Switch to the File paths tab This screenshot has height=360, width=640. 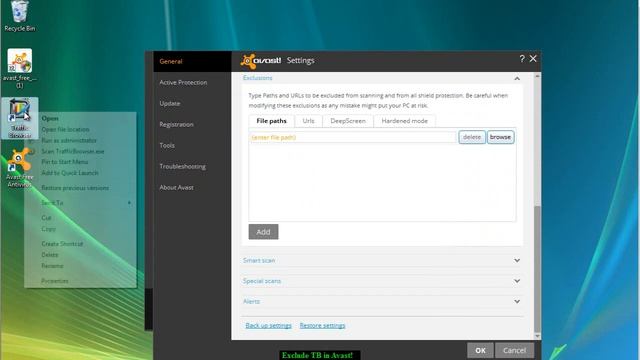click(271, 121)
